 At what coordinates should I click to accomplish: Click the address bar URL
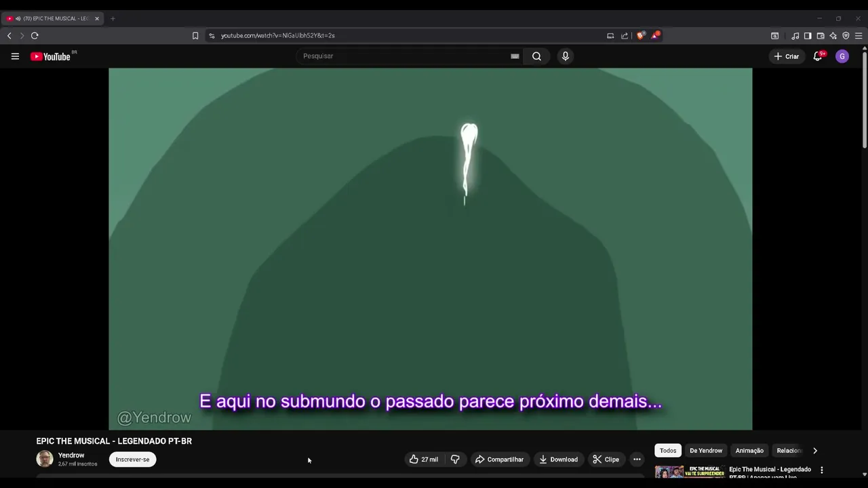pos(278,35)
